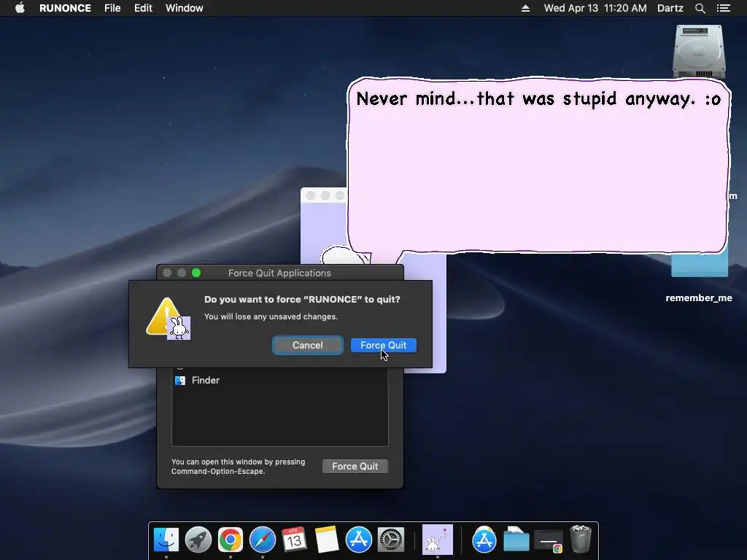Open System Preferences gear in the Dock

click(x=391, y=540)
